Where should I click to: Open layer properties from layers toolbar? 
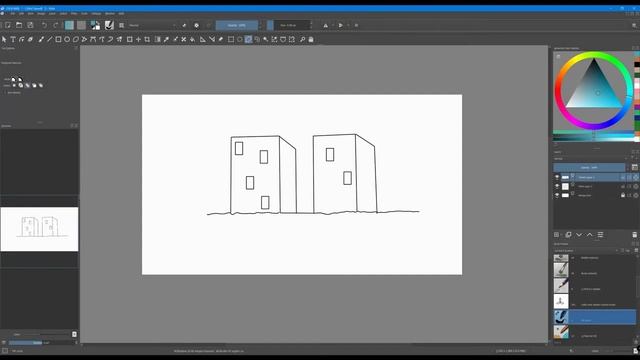[600, 235]
